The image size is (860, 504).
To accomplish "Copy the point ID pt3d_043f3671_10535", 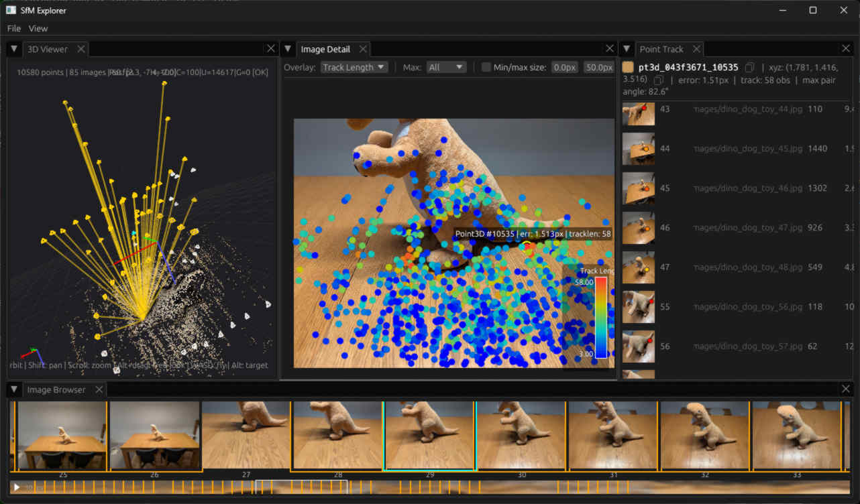I will [x=749, y=67].
